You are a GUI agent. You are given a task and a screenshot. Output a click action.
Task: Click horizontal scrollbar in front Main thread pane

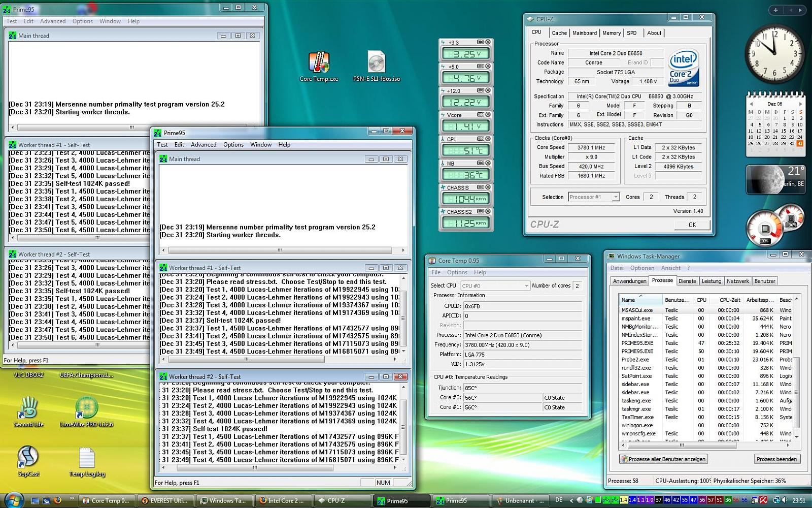tap(283, 250)
